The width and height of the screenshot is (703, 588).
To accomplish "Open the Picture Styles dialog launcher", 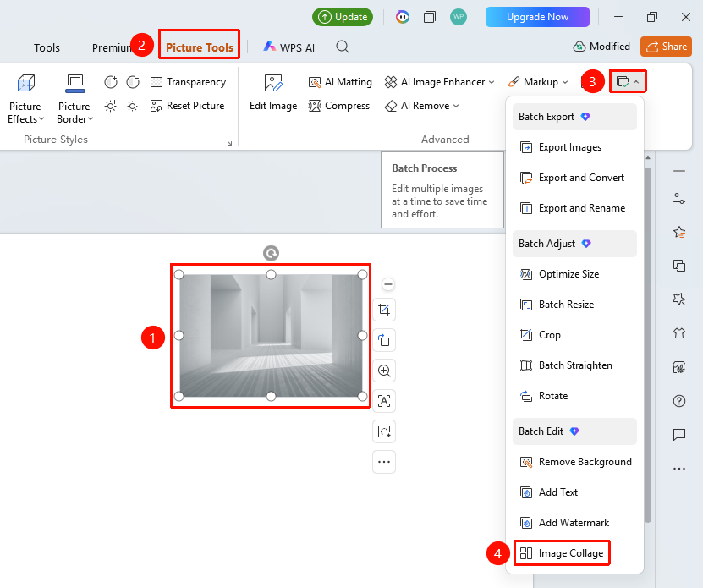I will [229, 143].
